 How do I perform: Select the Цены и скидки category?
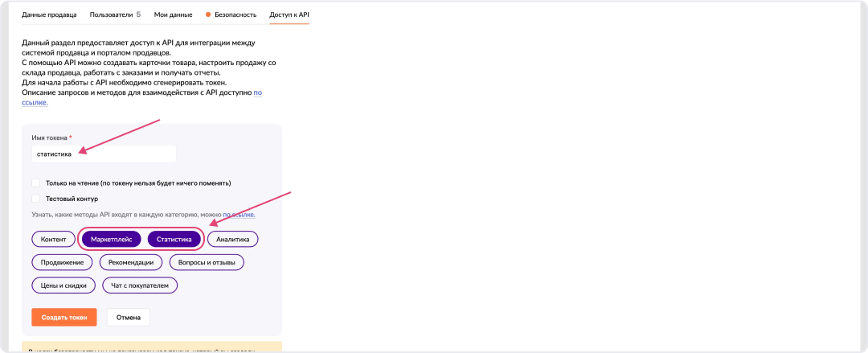(63, 285)
